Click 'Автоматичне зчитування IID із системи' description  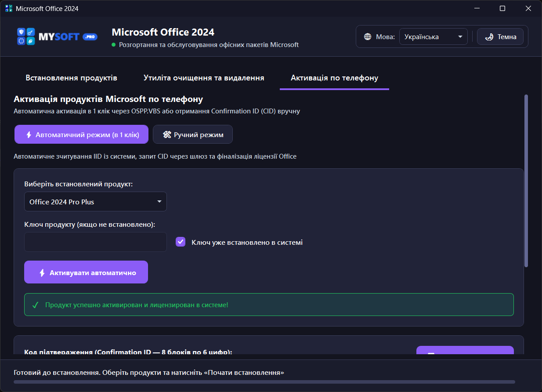click(x=155, y=156)
